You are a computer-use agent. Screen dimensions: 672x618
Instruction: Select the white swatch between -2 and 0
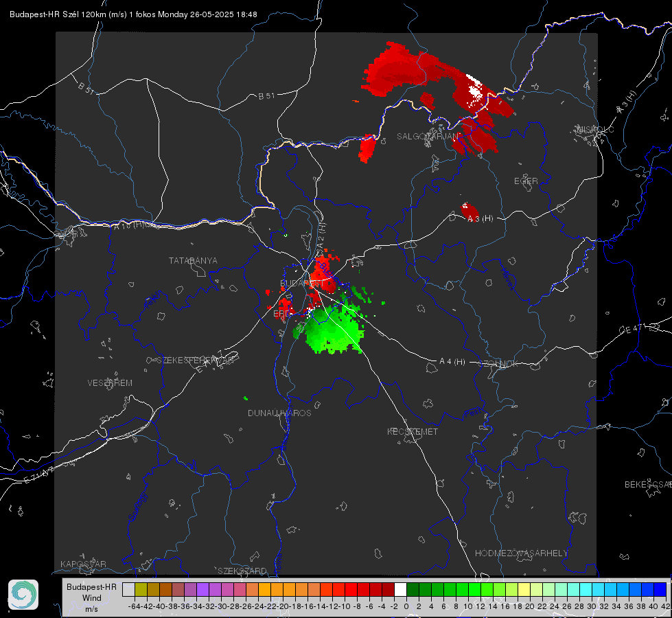point(400,590)
